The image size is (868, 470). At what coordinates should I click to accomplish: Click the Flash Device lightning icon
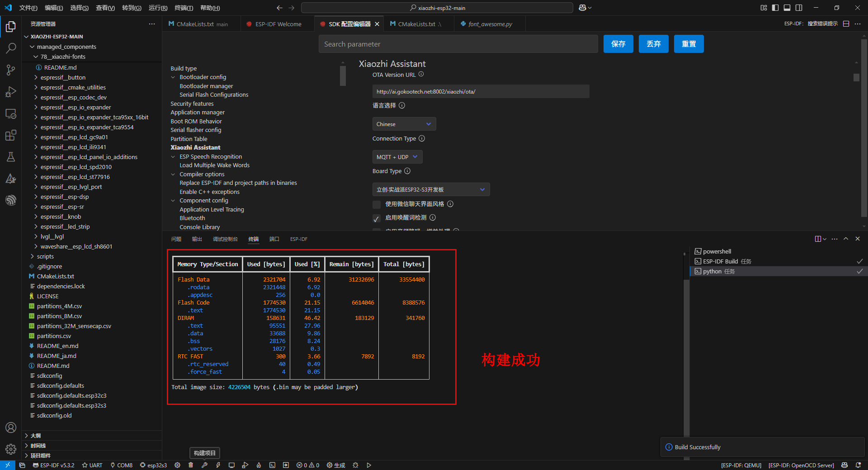(x=218, y=465)
